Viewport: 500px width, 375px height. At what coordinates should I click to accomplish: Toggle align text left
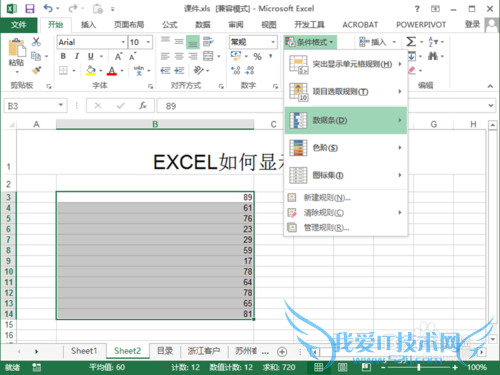click(165, 56)
